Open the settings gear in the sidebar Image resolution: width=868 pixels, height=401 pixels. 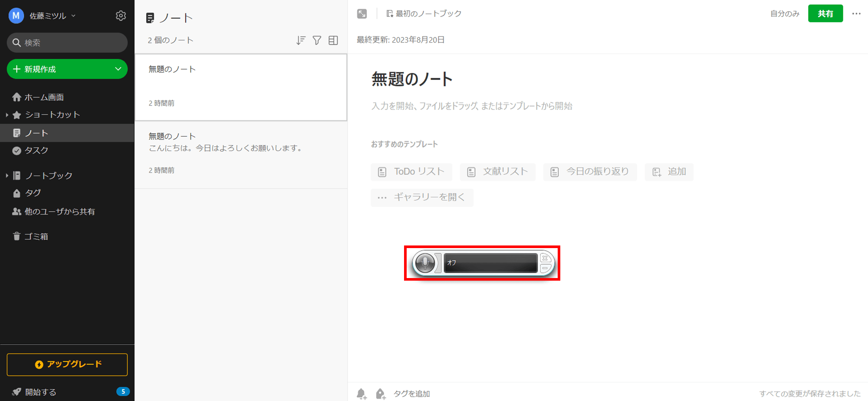coord(121,16)
